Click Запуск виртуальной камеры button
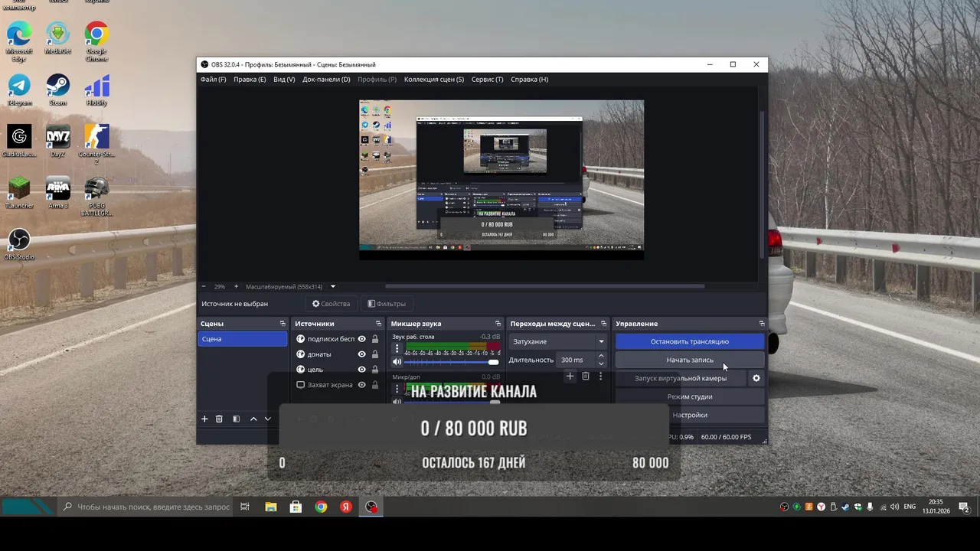This screenshot has height=551, width=980. (681, 378)
